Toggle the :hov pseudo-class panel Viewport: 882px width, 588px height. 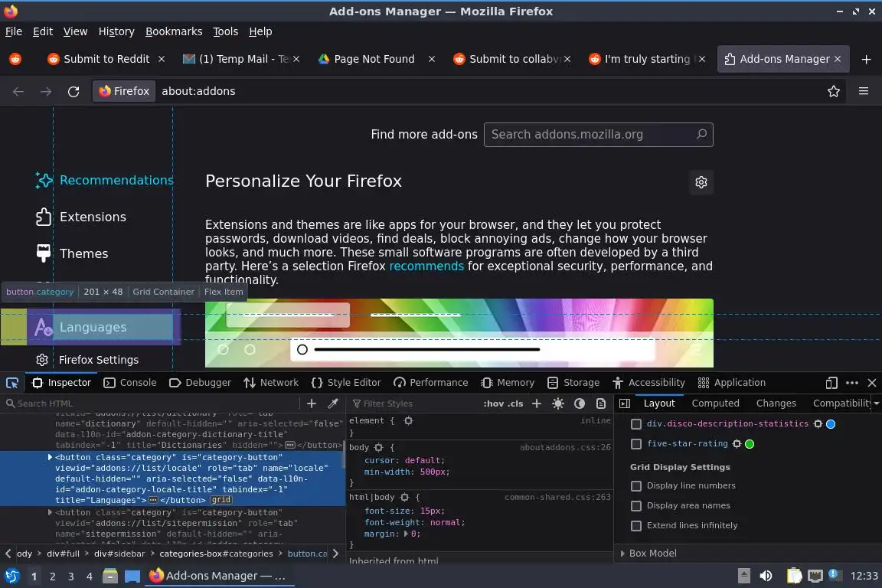coord(493,403)
